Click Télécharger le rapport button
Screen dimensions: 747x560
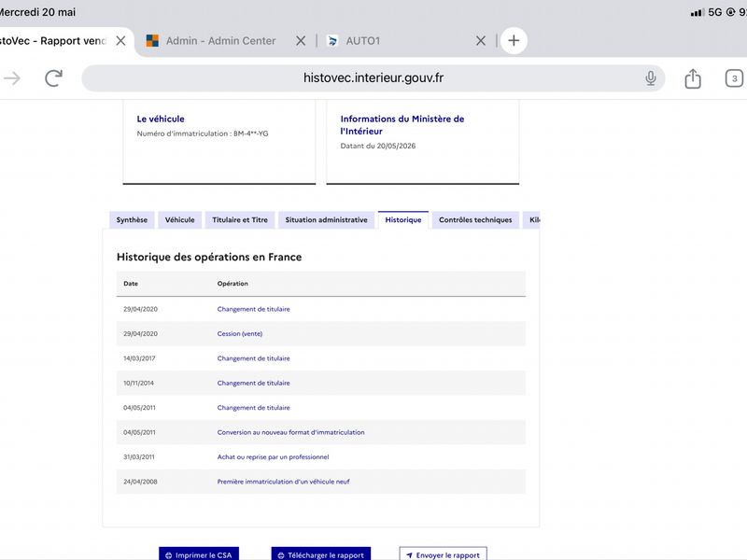(320, 554)
